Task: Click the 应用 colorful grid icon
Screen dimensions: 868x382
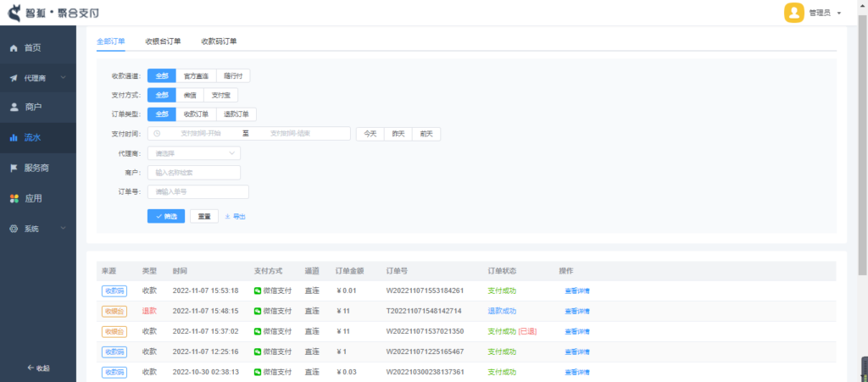Action: (14, 198)
